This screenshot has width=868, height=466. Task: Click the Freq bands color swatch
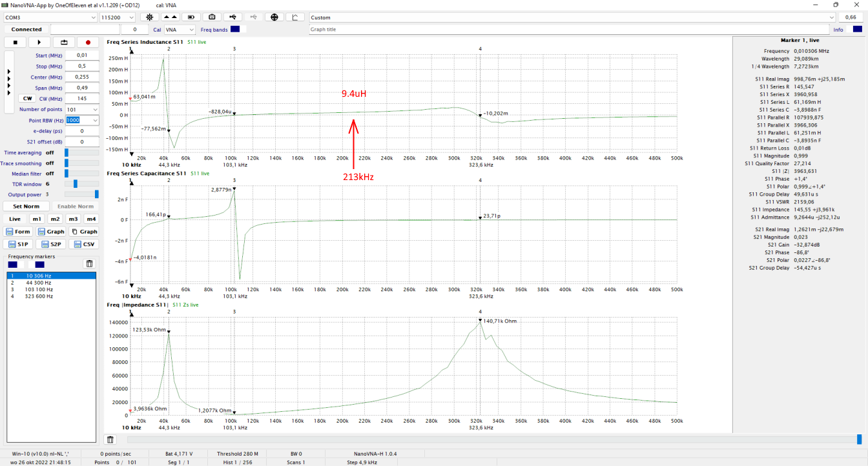[235, 30]
